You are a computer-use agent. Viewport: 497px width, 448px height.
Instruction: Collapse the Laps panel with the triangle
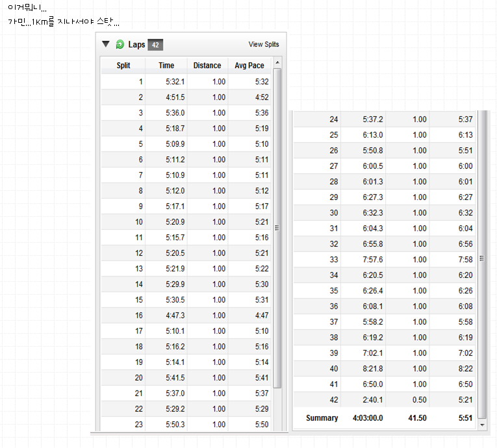[x=106, y=44]
